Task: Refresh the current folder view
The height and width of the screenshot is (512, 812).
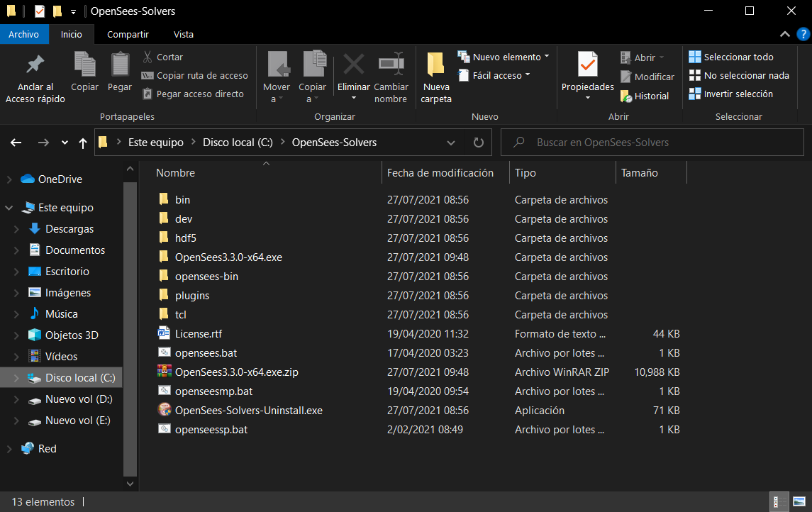Action: 479,143
